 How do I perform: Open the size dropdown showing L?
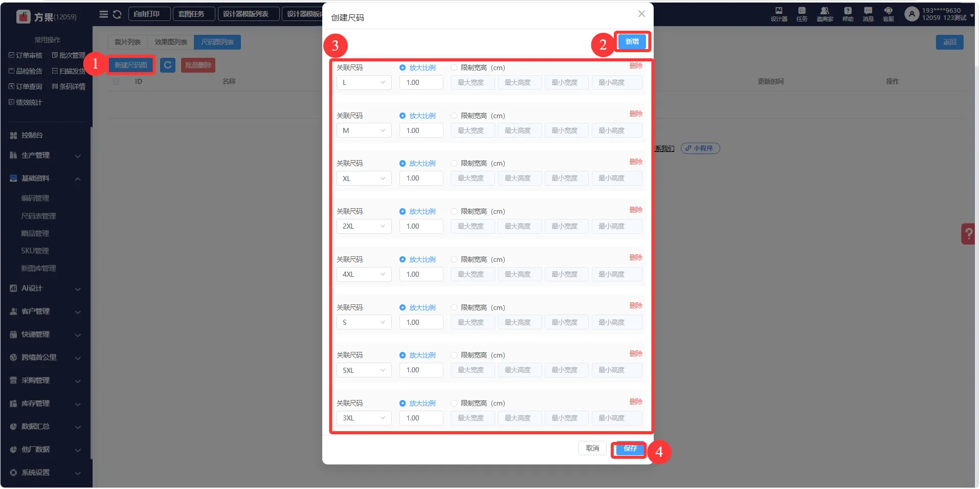coord(364,82)
